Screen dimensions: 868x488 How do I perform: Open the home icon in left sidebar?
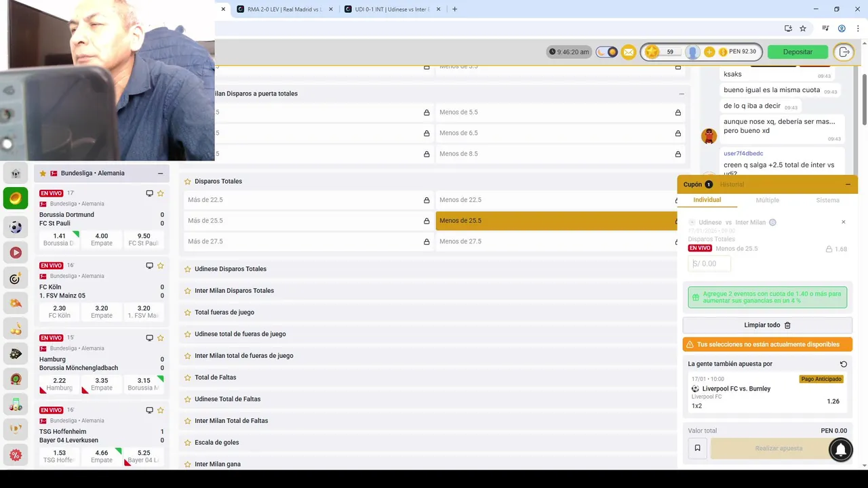(16, 173)
